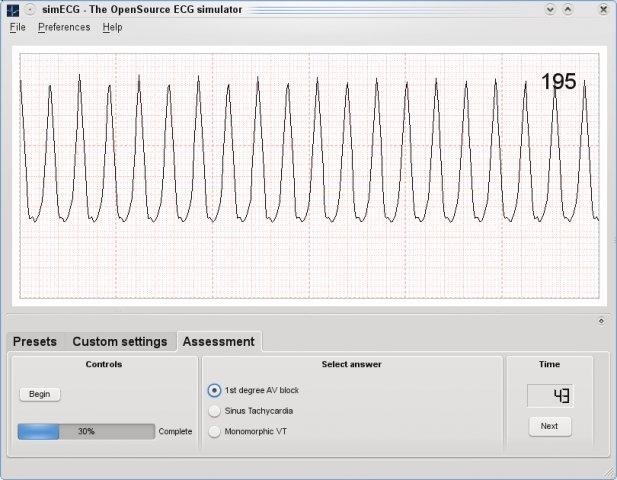Maximize window using the up-arrow title button

click(x=567, y=9)
